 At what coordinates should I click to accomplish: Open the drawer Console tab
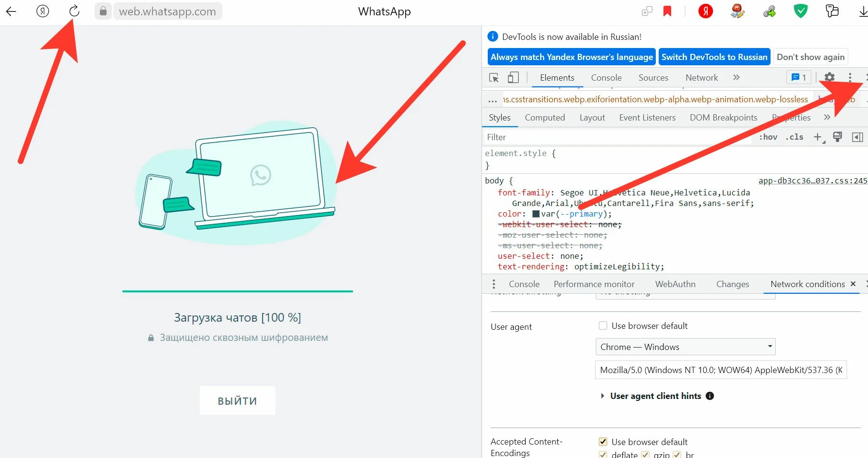[x=524, y=284]
